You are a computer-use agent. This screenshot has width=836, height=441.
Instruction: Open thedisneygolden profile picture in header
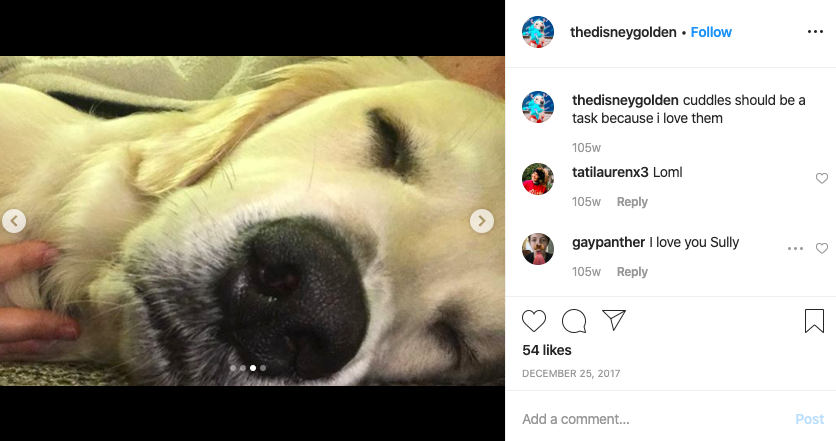[x=537, y=32]
